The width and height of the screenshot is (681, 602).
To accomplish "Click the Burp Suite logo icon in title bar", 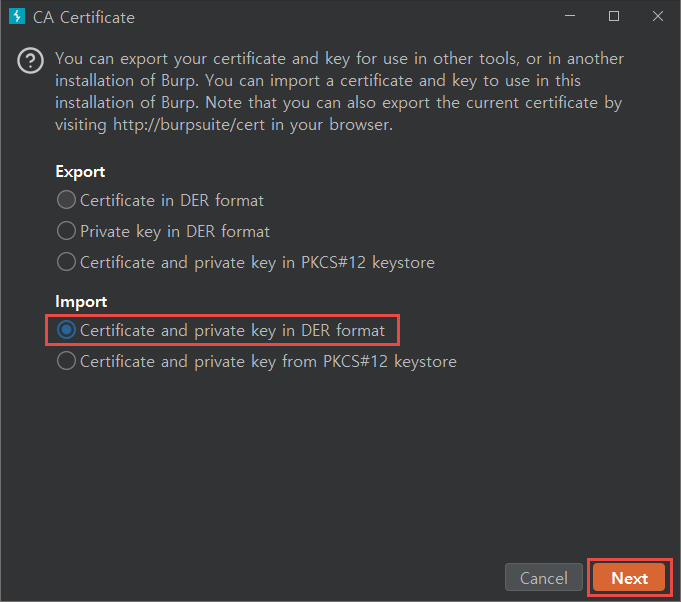I will click(x=17, y=17).
